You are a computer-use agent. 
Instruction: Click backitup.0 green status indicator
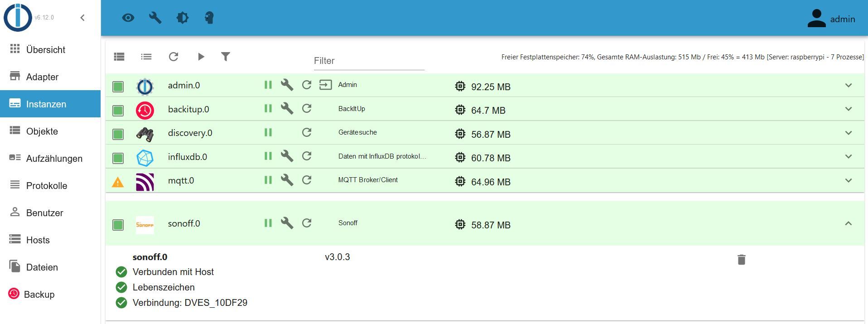[118, 110]
